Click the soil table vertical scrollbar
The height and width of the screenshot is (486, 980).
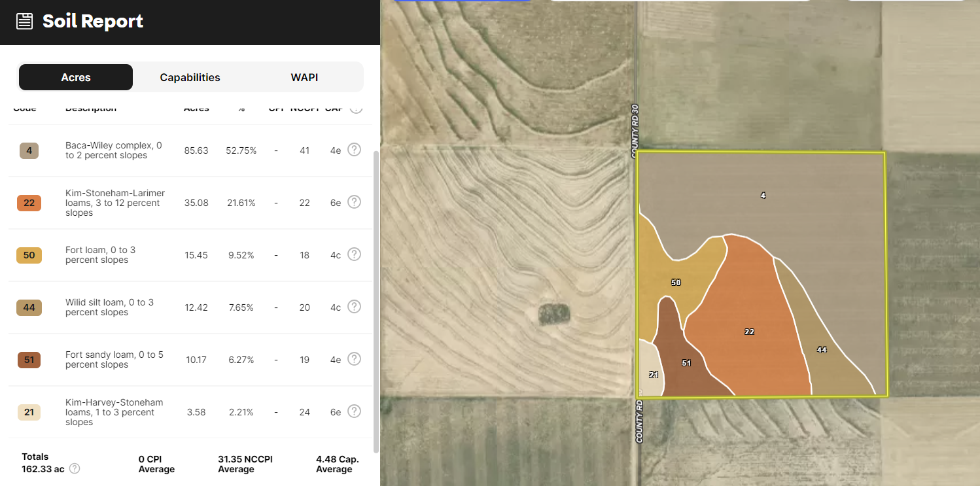point(376,301)
